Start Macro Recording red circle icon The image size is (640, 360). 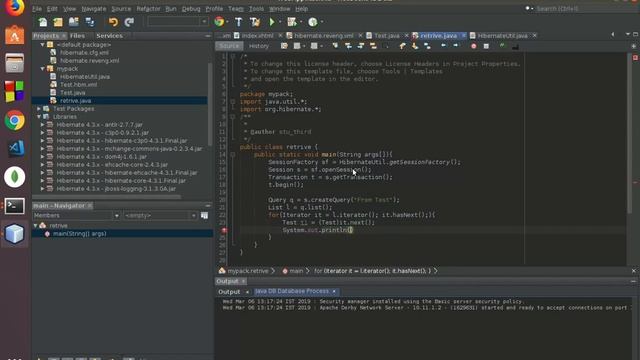[473, 46]
